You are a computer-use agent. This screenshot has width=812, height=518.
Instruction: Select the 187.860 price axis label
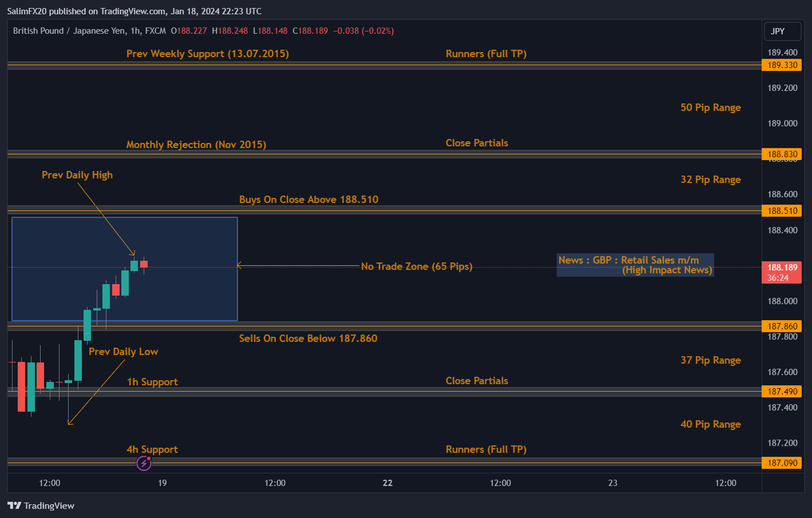pos(782,326)
